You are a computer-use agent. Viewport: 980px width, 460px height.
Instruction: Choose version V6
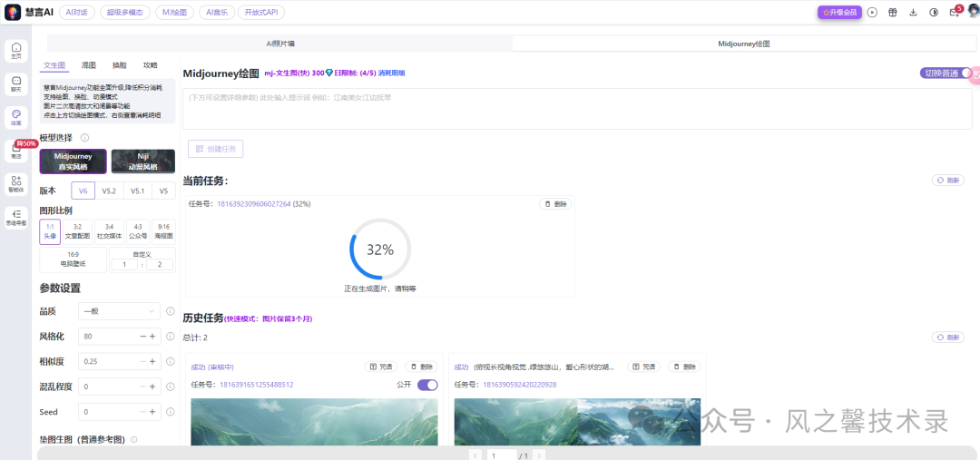(x=83, y=191)
